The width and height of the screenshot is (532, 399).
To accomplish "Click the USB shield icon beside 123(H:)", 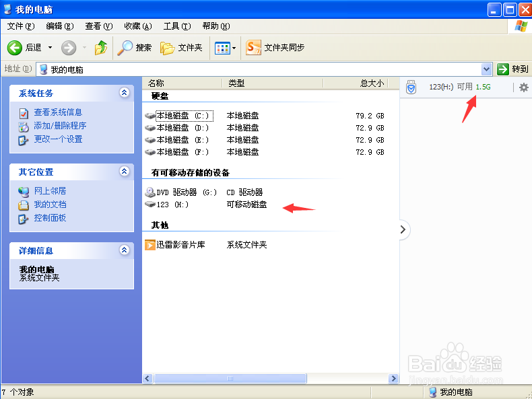I will tap(411, 87).
